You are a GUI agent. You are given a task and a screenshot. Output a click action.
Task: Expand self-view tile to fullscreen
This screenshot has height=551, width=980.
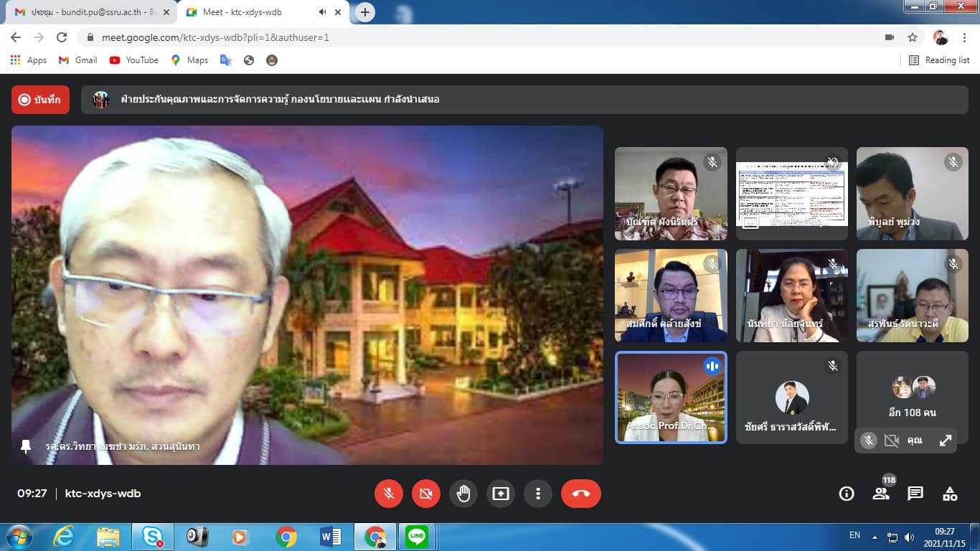946,441
